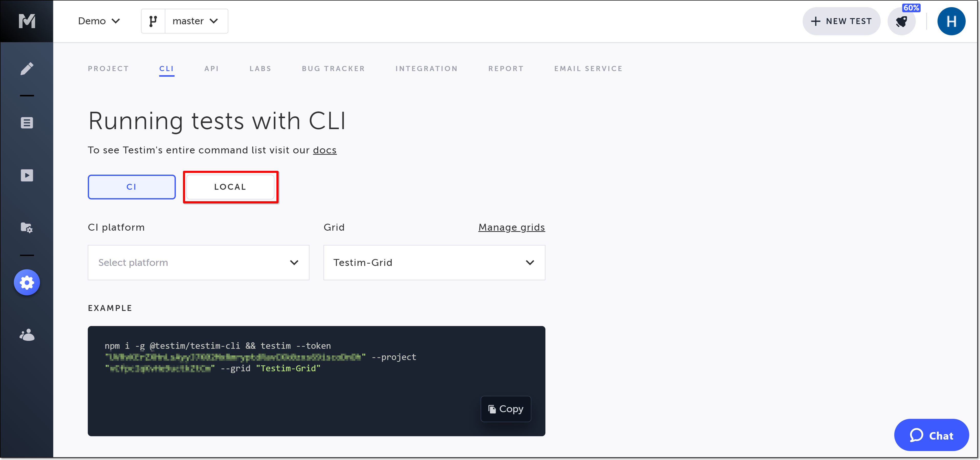Open the Testim-Grid dropdown
Image resolution: width=980 pixels, height=460 pixels.
(434, 263)
